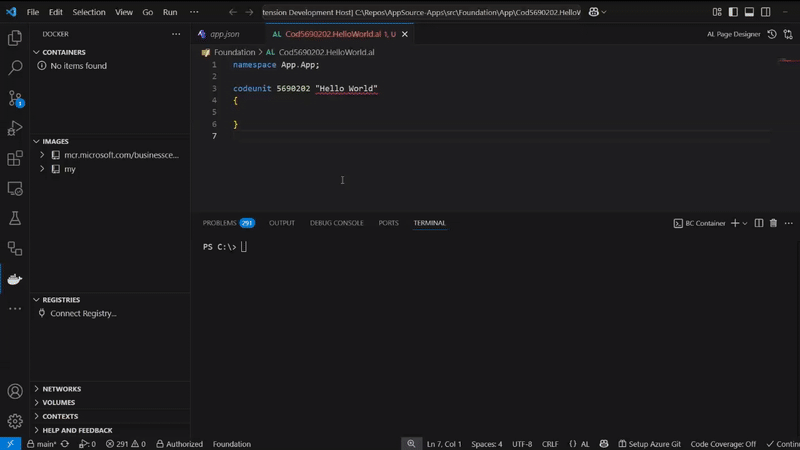Click the remote window indicator in status bar

pyautogui.click(x=10, y=444)
